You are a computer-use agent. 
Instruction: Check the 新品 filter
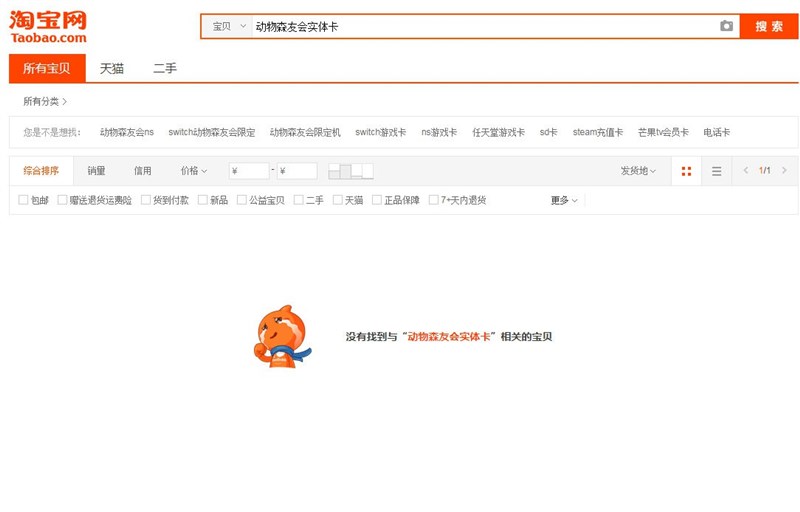[203, 200]
